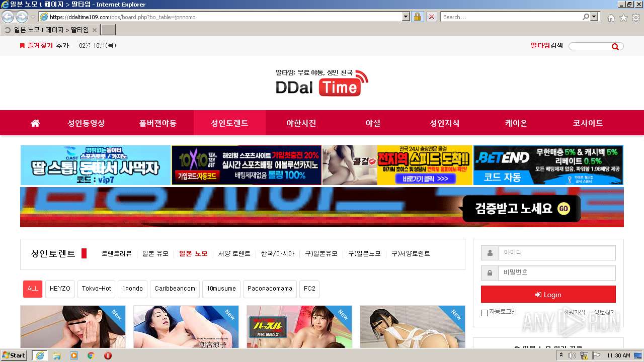
Task: Open the 토렌트리뷰 sub-tab
Action: [x=117, y=254]
